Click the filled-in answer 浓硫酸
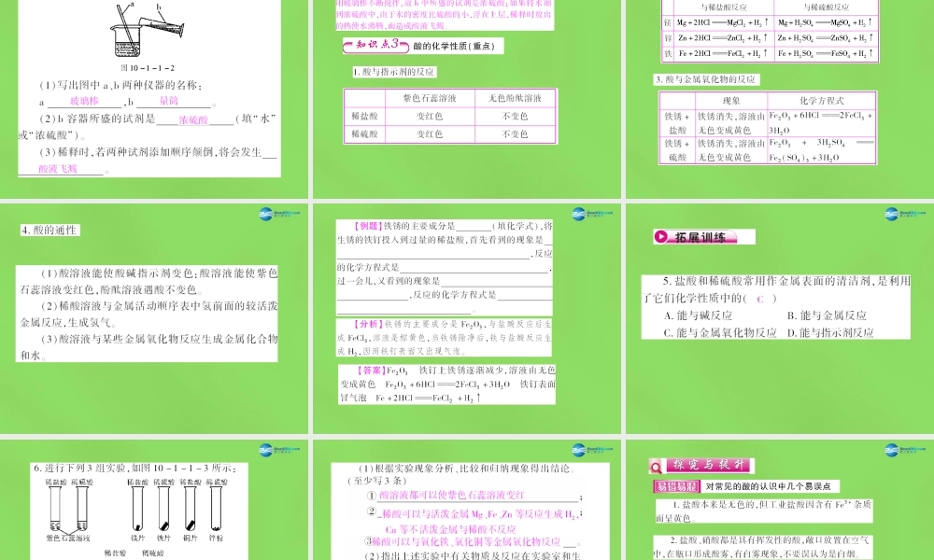This screenshot has height=560, width=934. 193,119
